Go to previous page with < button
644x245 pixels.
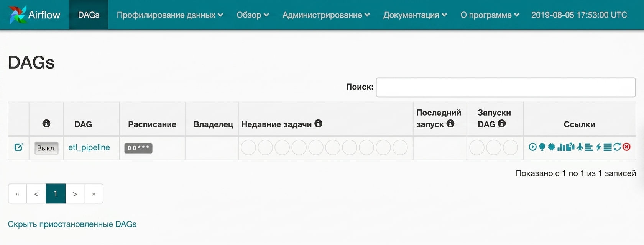coord(36,193)
